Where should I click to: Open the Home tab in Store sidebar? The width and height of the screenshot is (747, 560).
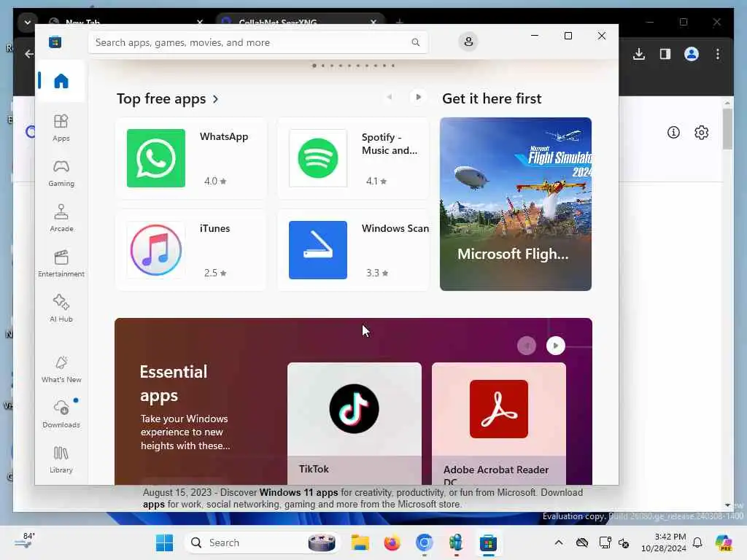[61, 81]
